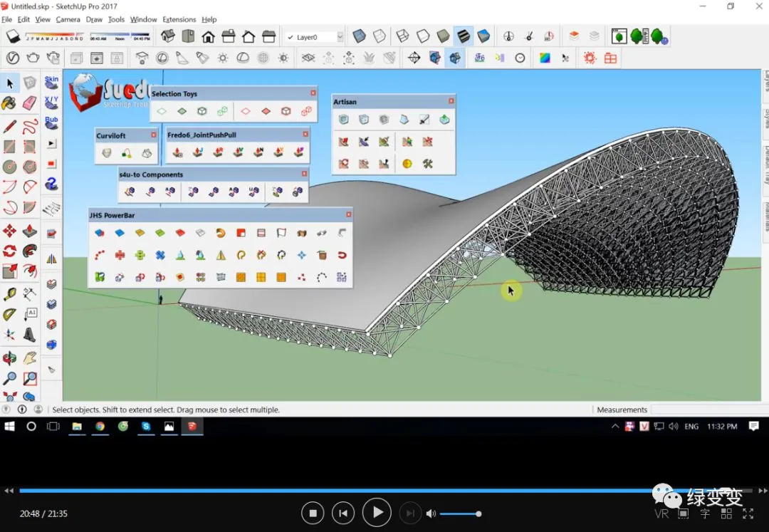
Task: Expand hidden system tray icons
Action: click(x=614, y=427)
